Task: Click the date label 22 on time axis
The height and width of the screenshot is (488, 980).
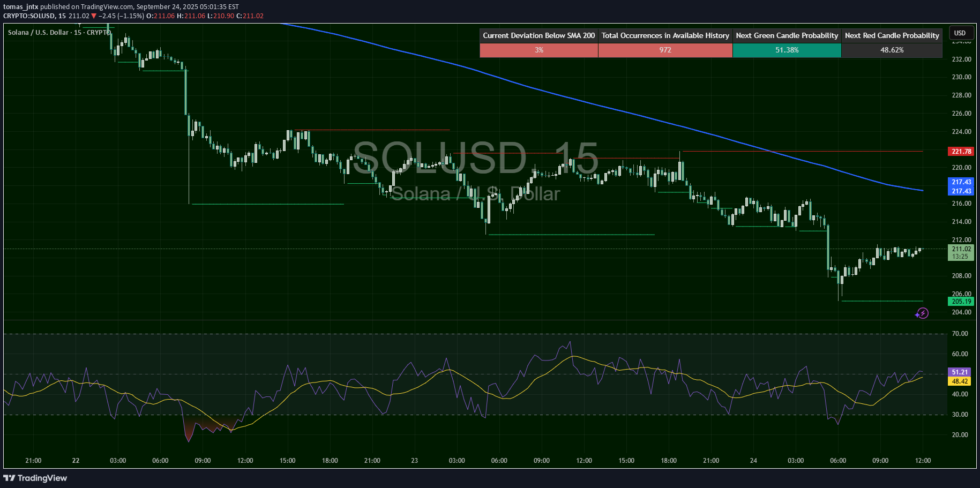Action: tap(76, 461)
